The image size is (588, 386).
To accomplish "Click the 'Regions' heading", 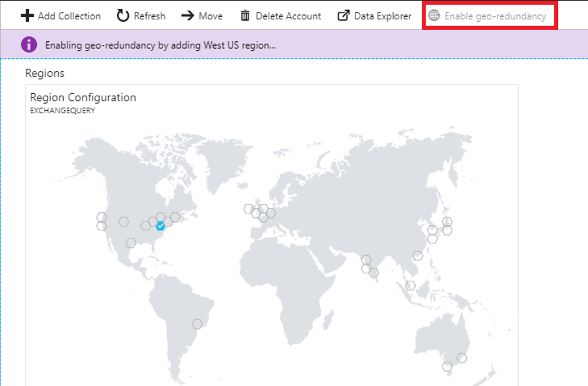I will [44, 73].
